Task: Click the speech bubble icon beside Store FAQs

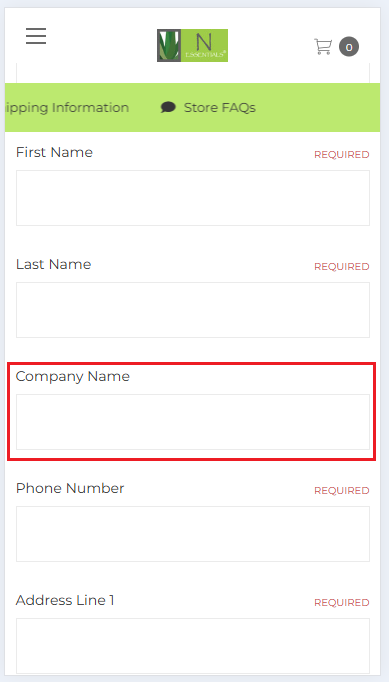Action: pos(168,107)
